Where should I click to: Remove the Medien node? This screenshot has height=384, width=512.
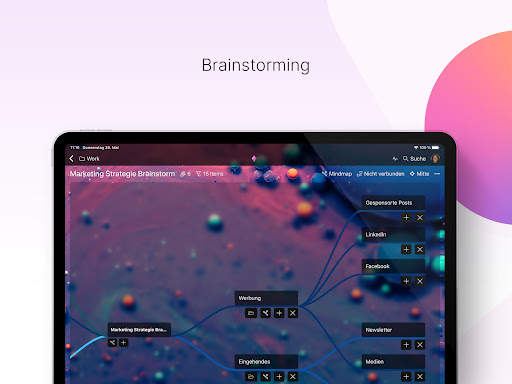coord(420,377)
